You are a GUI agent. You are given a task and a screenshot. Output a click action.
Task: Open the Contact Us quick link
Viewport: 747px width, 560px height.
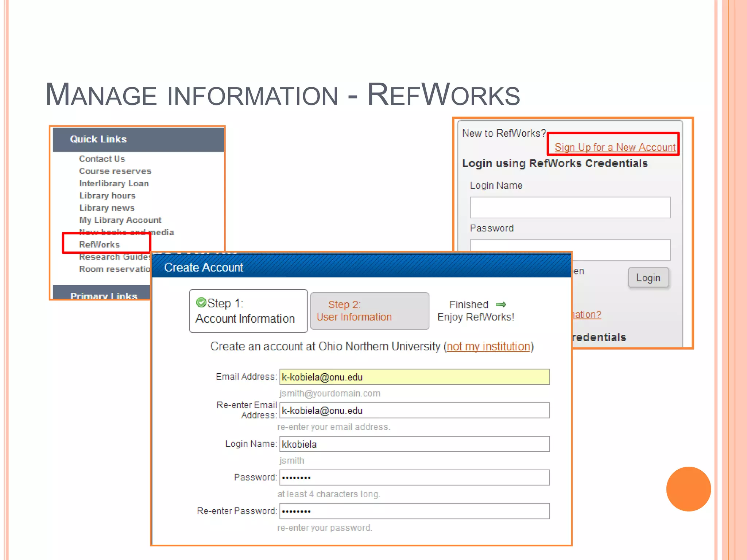tap(102, 159)
